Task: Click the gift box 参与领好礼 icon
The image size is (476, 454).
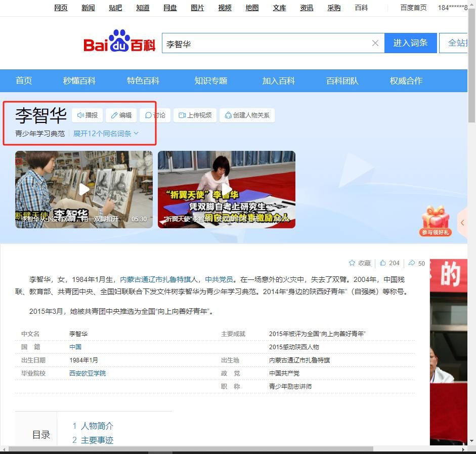Action: tap(435, 220)
